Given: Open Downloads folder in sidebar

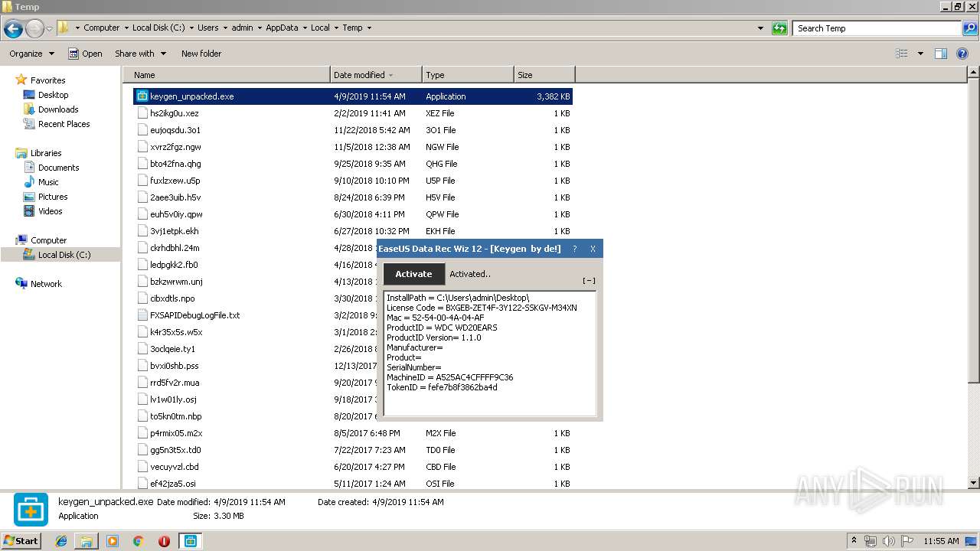Looking at the screenshot, I should point(58,109).
